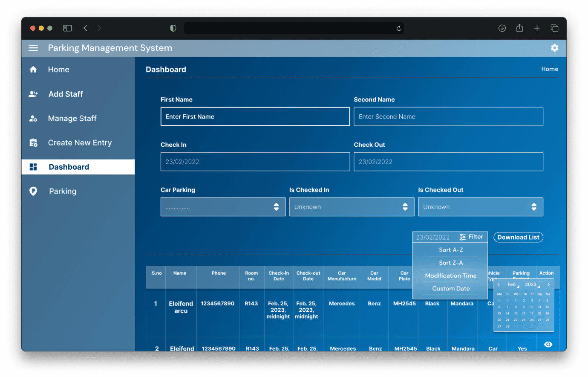Toggle the Filter control above the table
The image size is (588, 377).
click(x=471, y=236)
